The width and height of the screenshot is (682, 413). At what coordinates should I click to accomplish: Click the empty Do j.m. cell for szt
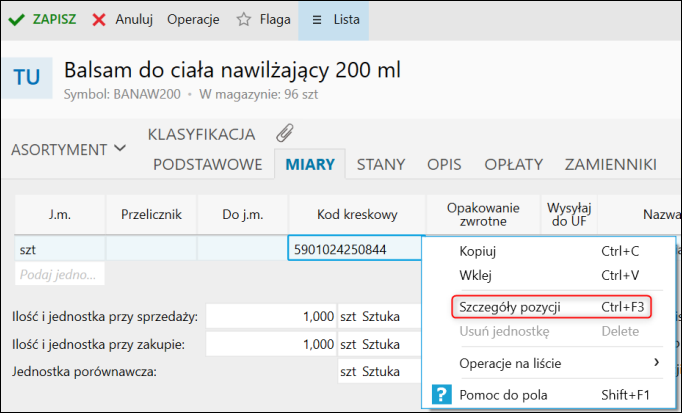[x=243, y=249]
